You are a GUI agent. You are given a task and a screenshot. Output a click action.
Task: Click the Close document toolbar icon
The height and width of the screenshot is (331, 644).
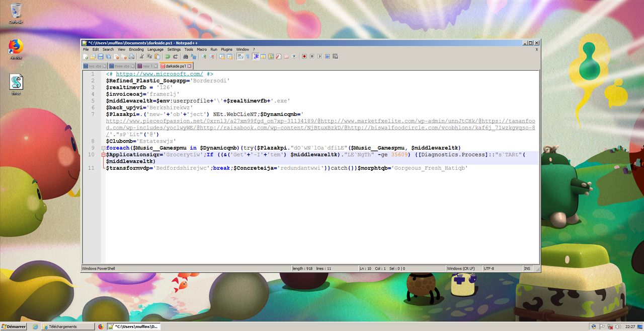click(116, 56)
